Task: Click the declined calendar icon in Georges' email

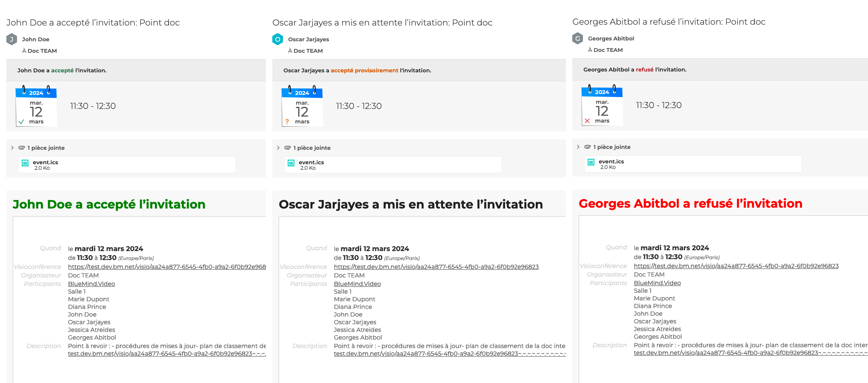Action: pos(602,106)
